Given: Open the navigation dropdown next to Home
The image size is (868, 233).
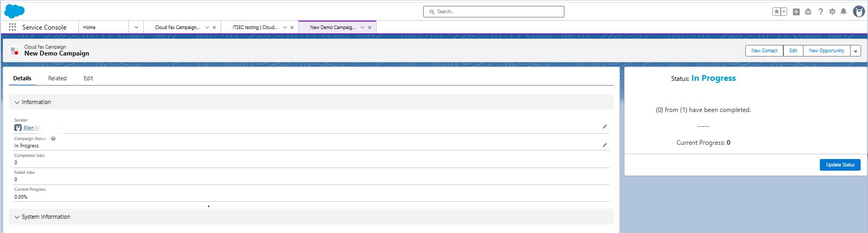Looking at the screenshot, I should click(x=136, y=27).
